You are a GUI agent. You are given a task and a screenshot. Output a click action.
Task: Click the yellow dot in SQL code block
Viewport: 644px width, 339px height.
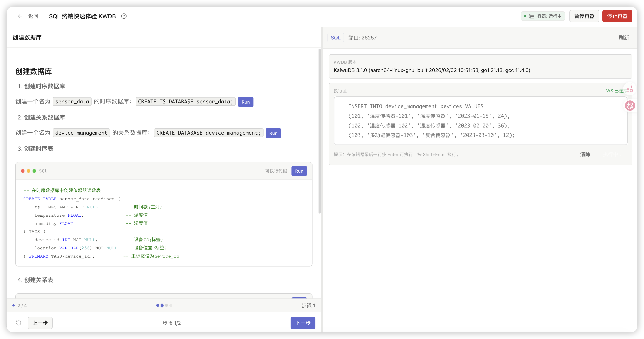29,171
